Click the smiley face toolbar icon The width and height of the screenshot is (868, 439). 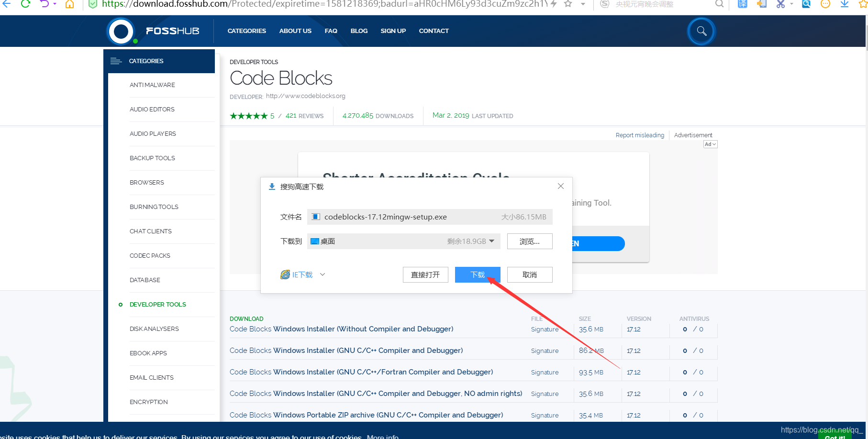(x=825, y=4)
